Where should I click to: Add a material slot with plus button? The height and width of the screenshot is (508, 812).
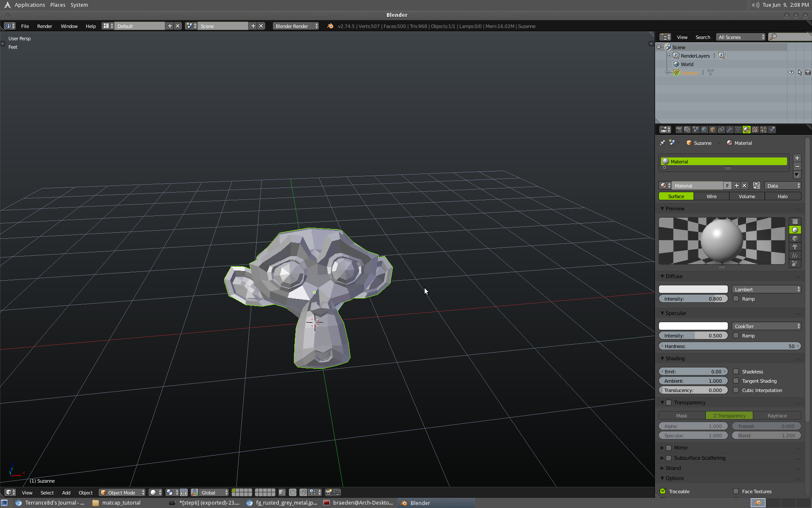pos(797,158)
